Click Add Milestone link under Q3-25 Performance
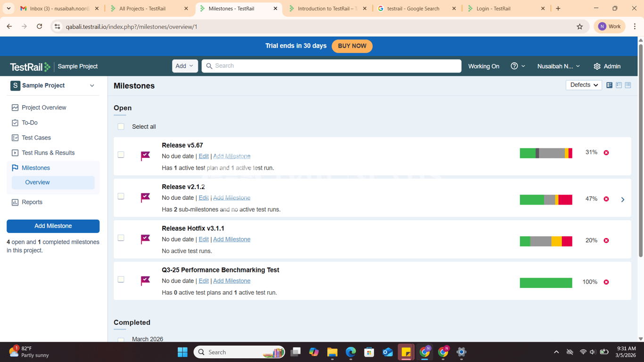This screenshot has height=362, width=644. click(x=231, y=281)
